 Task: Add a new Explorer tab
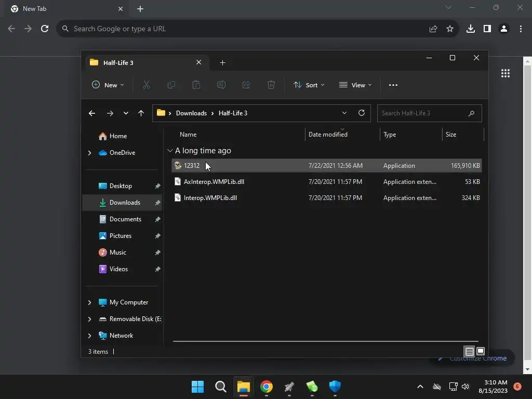[x=222, y=62]
